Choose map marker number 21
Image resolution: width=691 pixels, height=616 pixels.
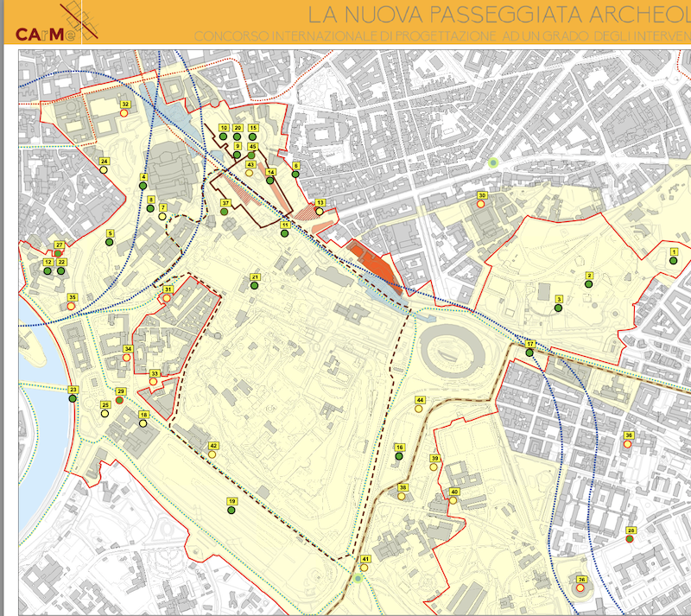coord(254,286)
